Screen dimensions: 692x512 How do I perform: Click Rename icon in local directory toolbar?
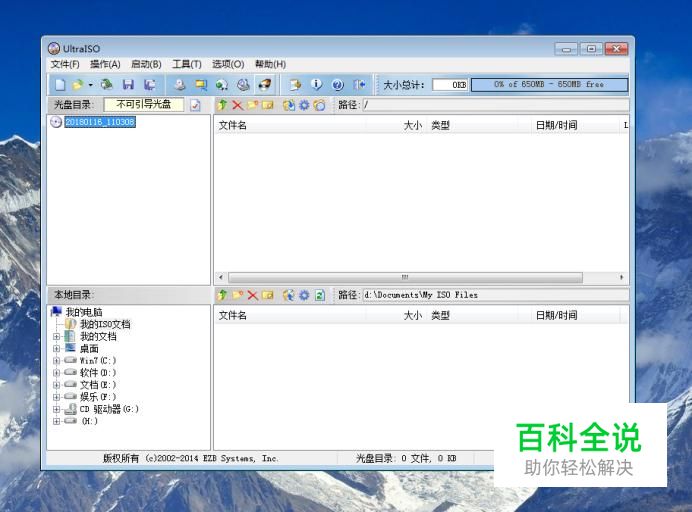click(x=267, y=295)
